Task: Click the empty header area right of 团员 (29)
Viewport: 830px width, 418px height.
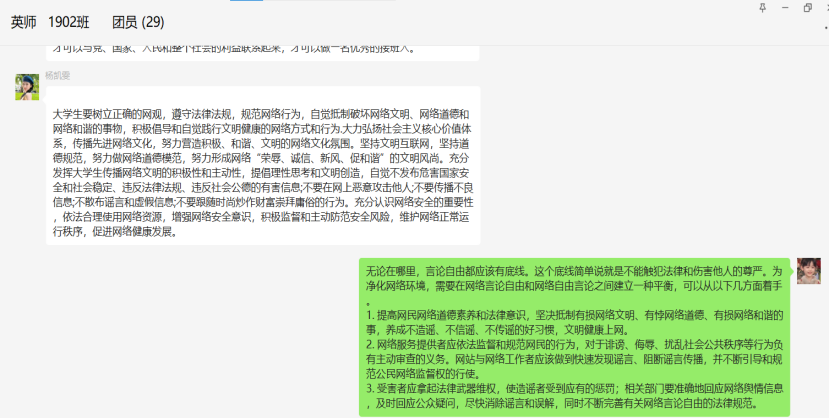Action: point(450,22)
